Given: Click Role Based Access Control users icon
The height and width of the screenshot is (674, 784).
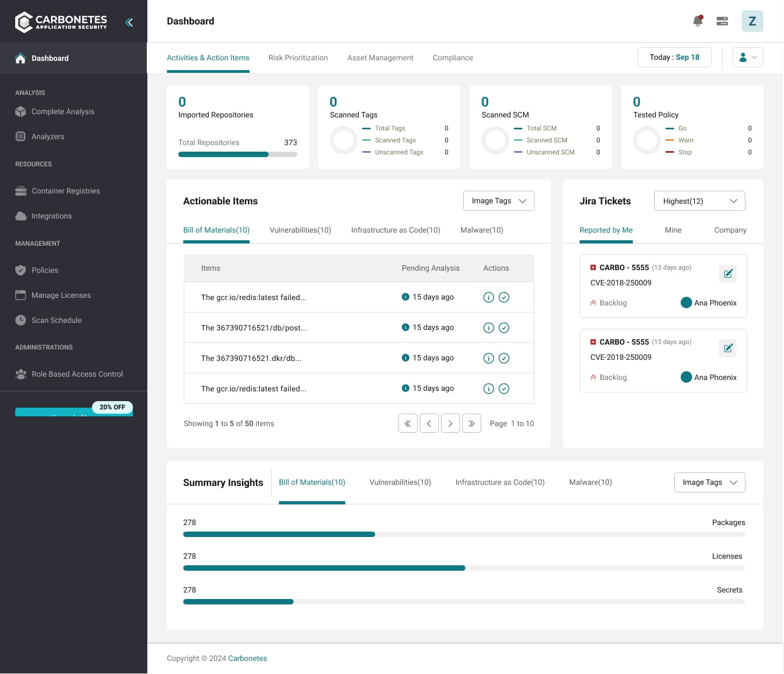Looking at the screenshot, I should (x=21, y=374).
